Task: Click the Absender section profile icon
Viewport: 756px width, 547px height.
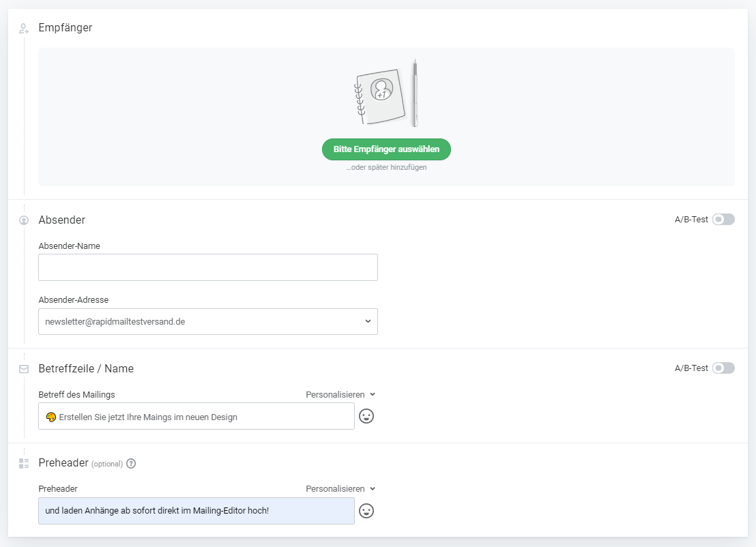Action: (24, 220)
